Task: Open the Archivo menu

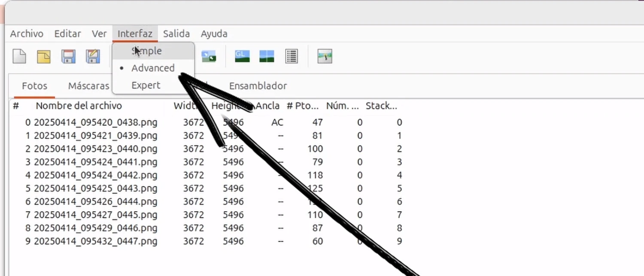Action: click(27, 34)
